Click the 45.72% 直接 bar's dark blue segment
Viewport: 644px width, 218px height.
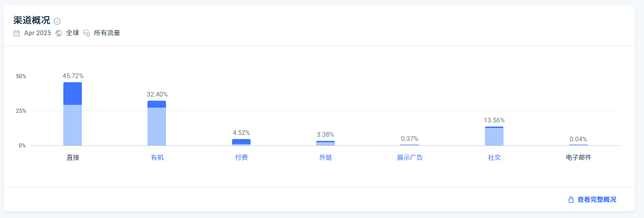pos(73,94)
